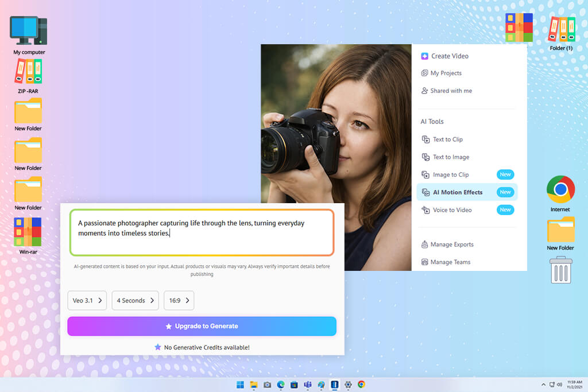Select the Win-rar desktop icon
This screenshot has height=392, width=588.
(x=28, y=236)
